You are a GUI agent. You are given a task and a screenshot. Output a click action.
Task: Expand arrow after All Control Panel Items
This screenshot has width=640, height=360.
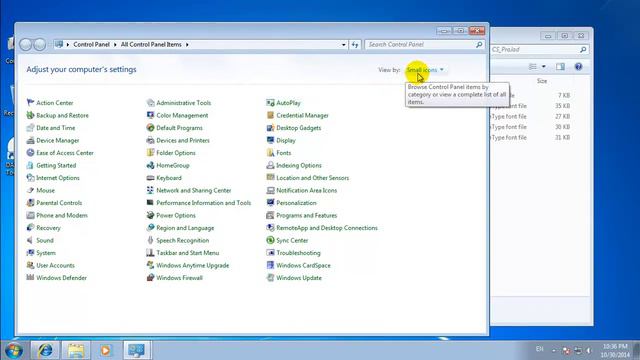[187, 44]
